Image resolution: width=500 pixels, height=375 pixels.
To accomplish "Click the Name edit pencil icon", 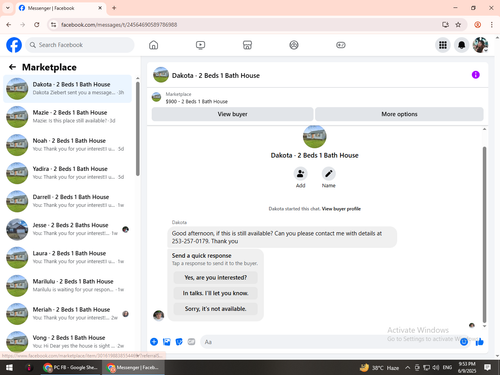I will point(328,174).
